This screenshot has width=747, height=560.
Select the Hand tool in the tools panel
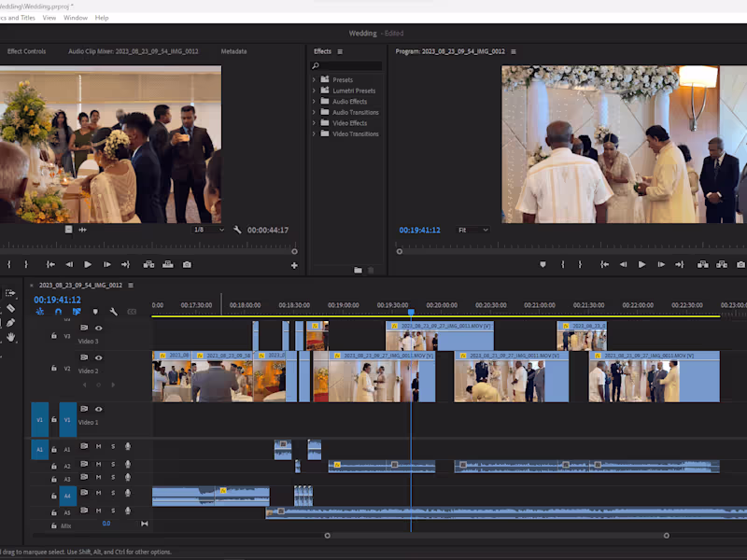point(10,336)
